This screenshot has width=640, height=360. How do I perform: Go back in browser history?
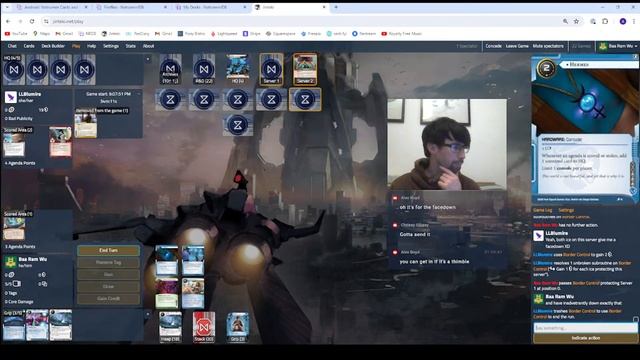click(x=8, y=21)
